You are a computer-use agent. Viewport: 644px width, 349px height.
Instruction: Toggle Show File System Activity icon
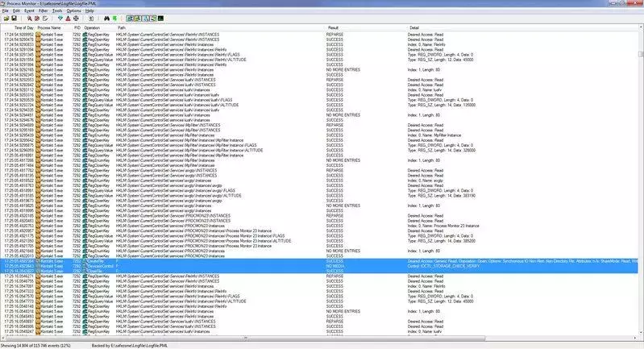pos(137,19)
